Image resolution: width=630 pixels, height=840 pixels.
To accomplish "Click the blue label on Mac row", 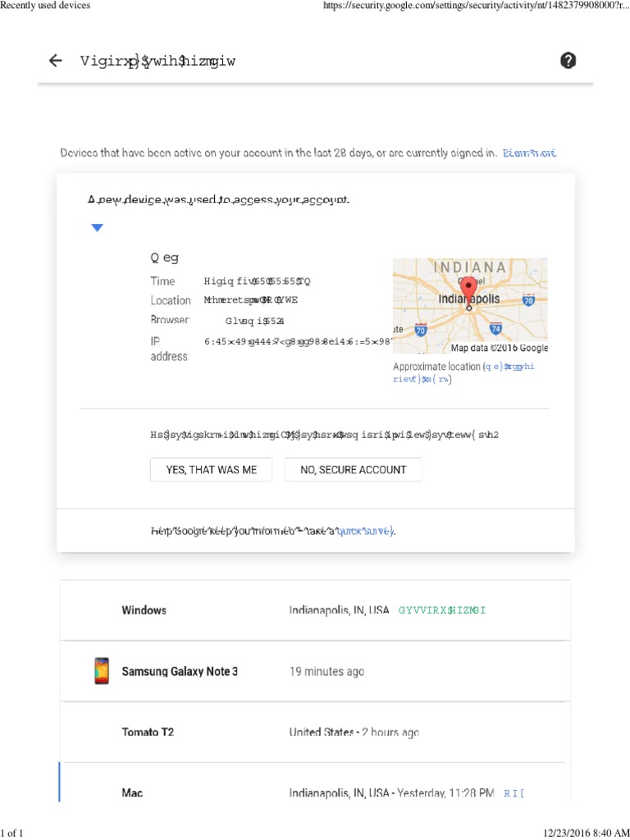I will pos(514,793).
